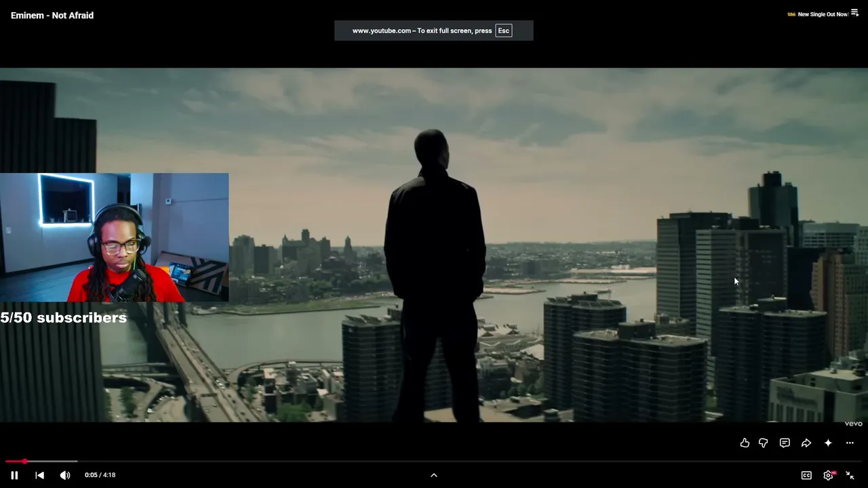This screenshot has width=868, height=488.
Task: Expand the chevron for more videos
Action: point(434,475)
